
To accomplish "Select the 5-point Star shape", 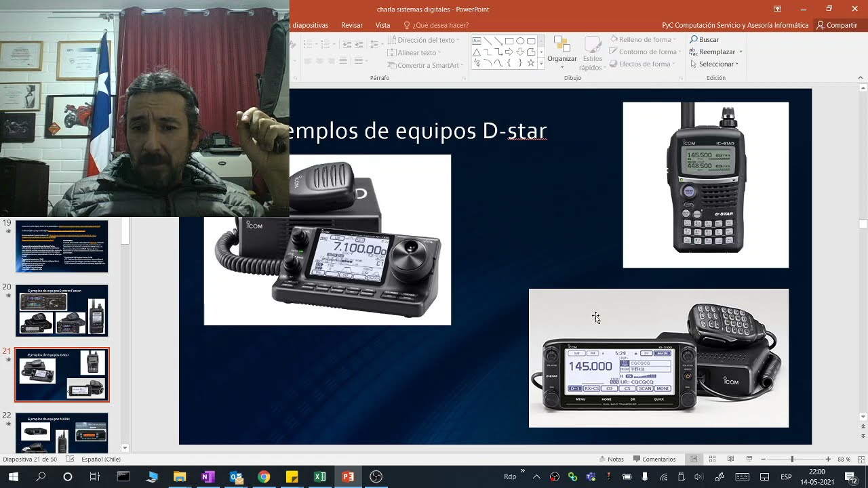I will tap(531, 63).
